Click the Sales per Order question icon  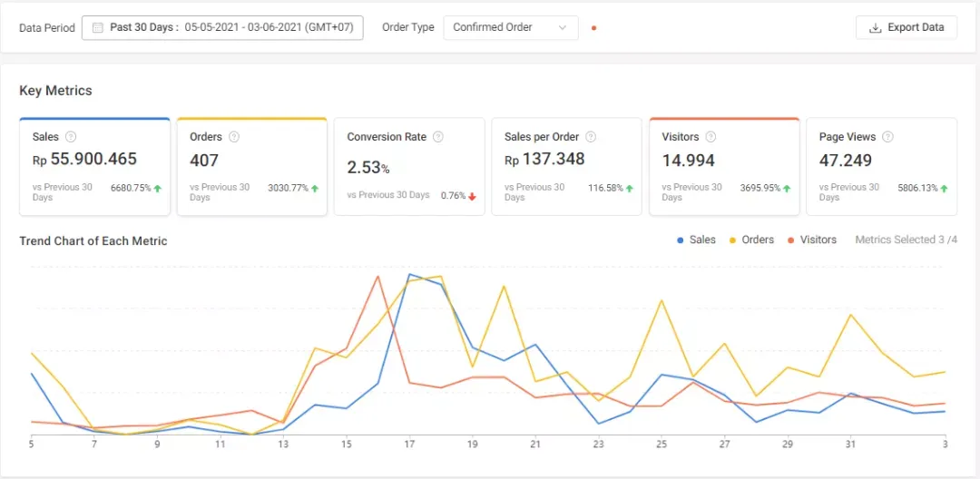(591, 137)
